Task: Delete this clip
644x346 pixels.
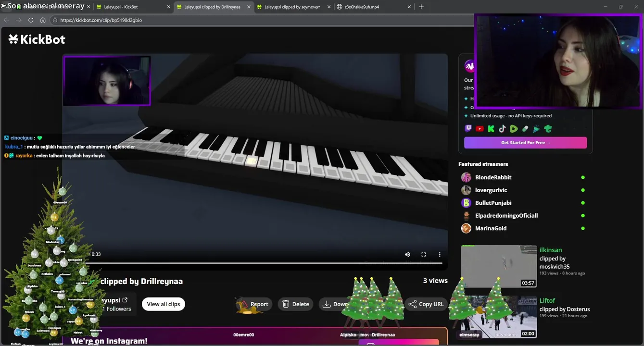Action: click(296, 304)
